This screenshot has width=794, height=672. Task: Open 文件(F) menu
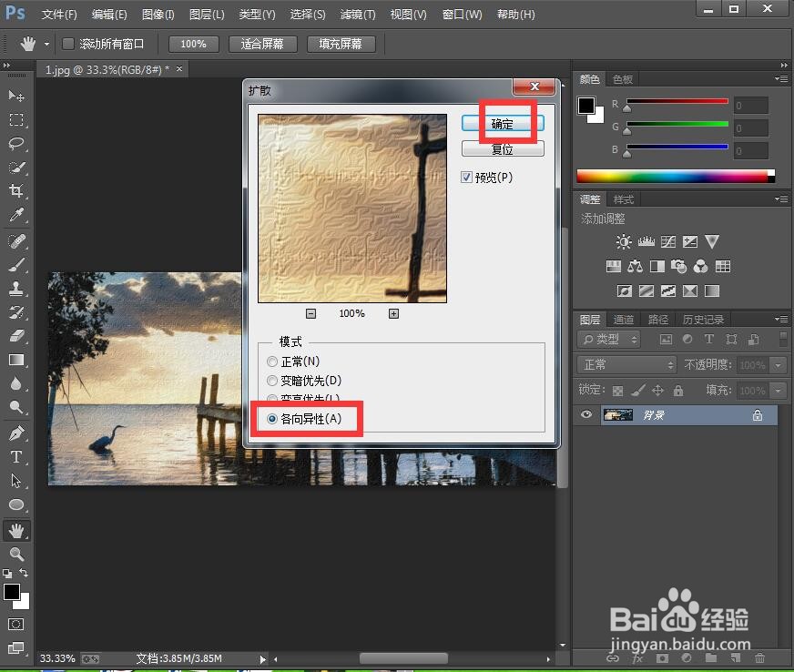point(59,15)
